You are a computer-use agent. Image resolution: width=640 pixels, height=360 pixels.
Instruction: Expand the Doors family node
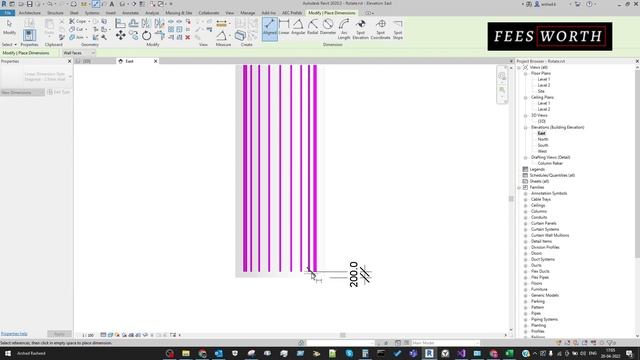pos(526,253)
